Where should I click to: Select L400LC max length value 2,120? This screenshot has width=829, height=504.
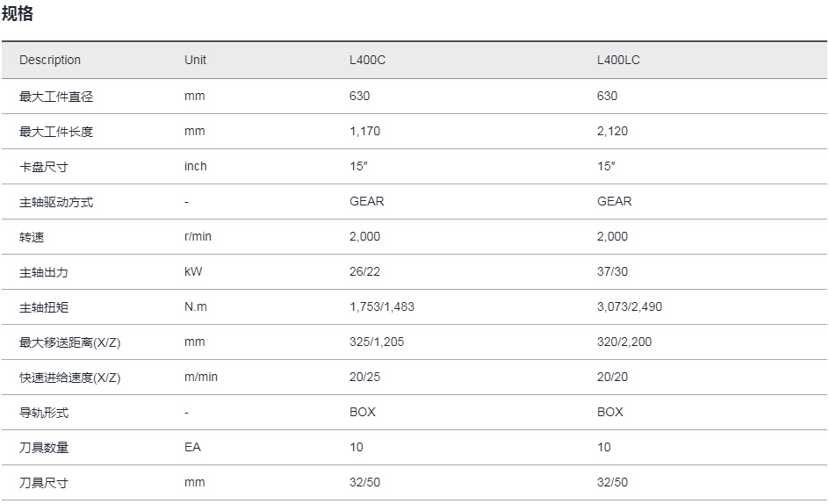click(x=612, y=131)
